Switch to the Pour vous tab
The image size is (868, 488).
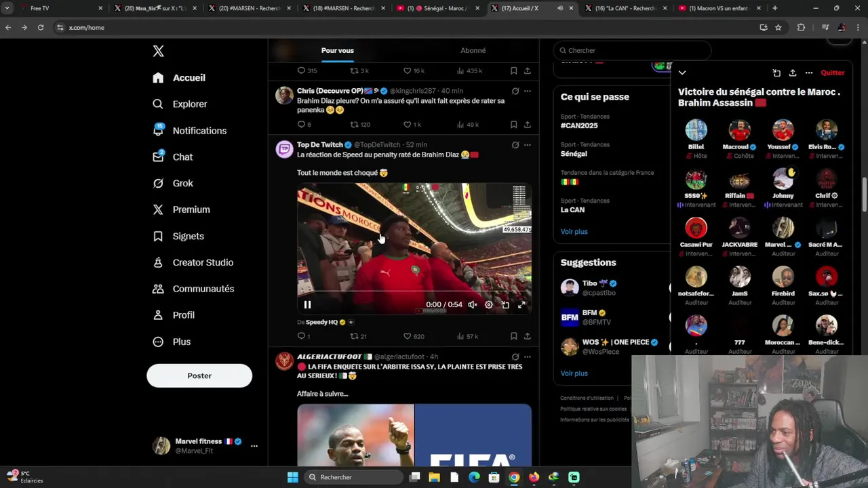click(337, 50)
